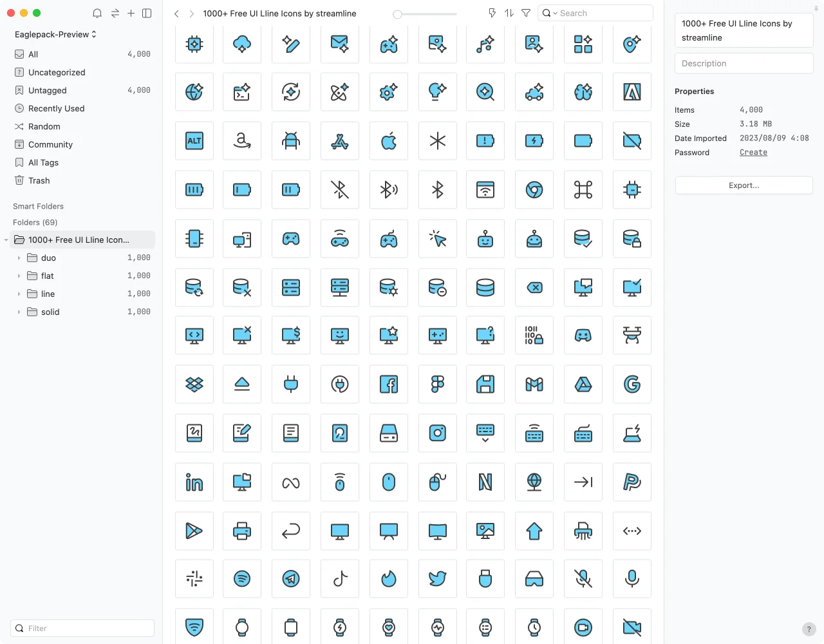824x644 pixels.
Task: Select the floppy disk save icon
Action: (x=485, y=384)
